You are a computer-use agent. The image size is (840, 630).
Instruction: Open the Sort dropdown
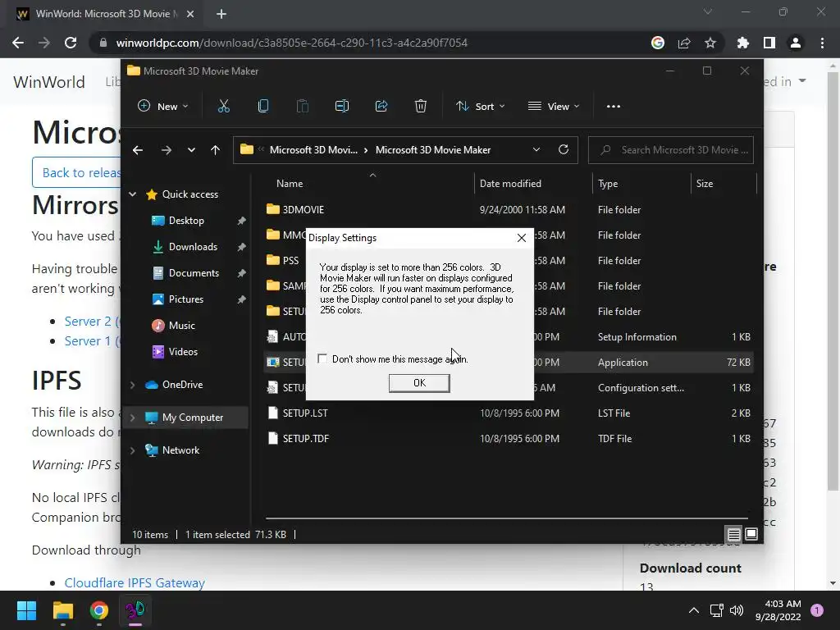480,106
